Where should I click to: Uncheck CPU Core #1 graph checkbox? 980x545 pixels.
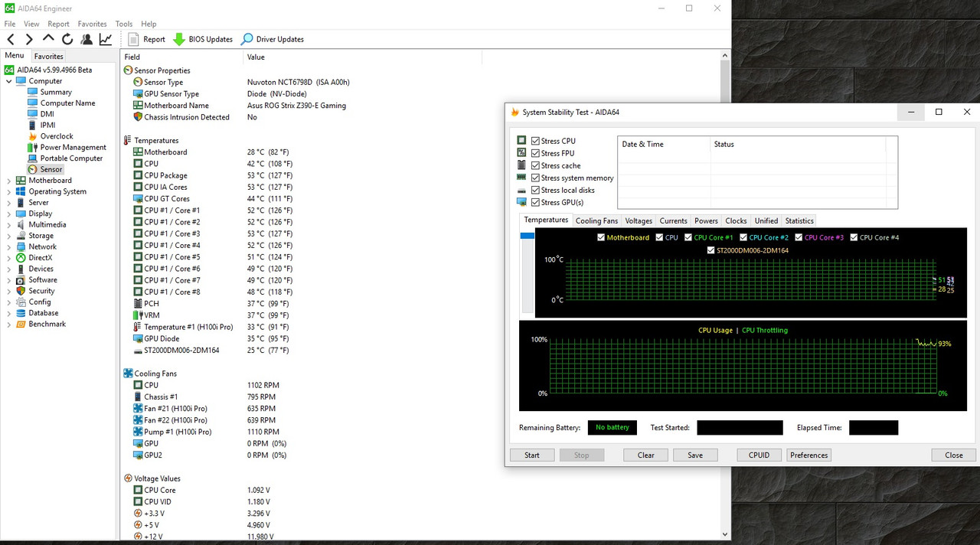[x=688, y=237]
